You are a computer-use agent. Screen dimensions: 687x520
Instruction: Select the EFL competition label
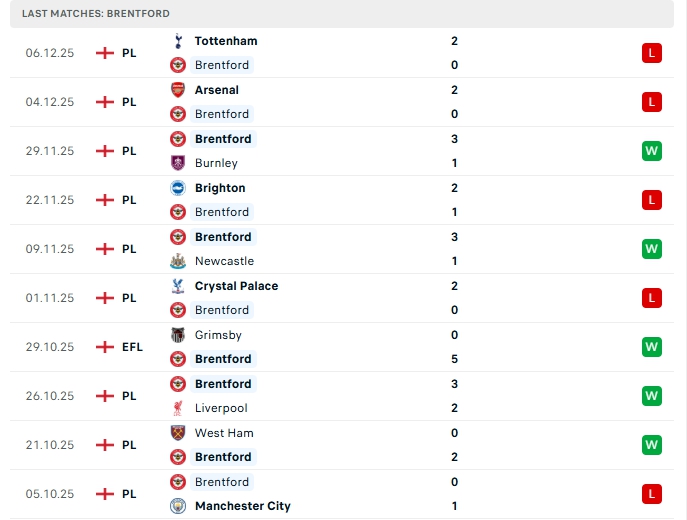(x=133, y=347)
